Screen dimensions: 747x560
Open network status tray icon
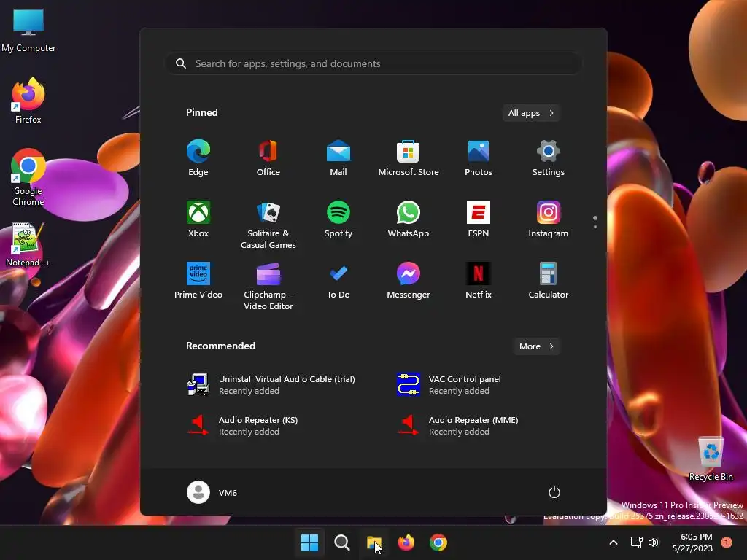636,542
